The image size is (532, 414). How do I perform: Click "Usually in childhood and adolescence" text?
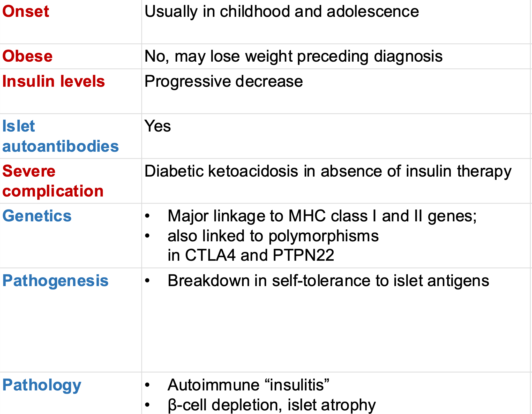point(281,12)
